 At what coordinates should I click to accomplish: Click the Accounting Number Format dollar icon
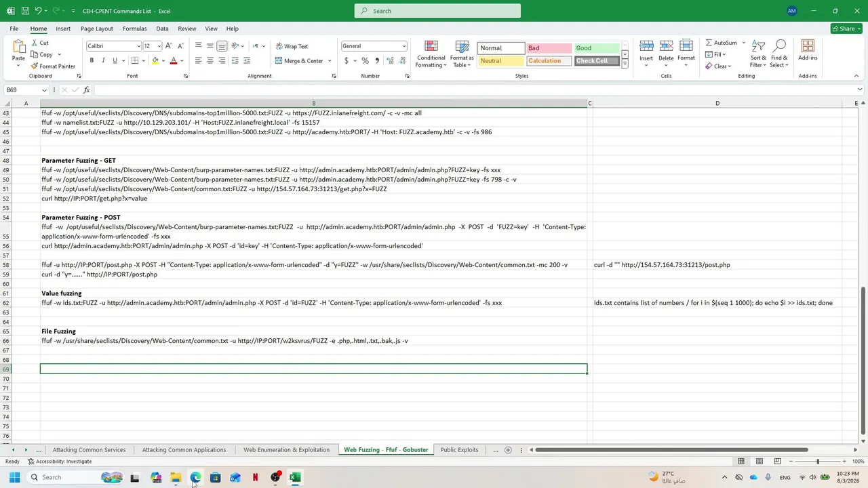click(x=347, y=60)
